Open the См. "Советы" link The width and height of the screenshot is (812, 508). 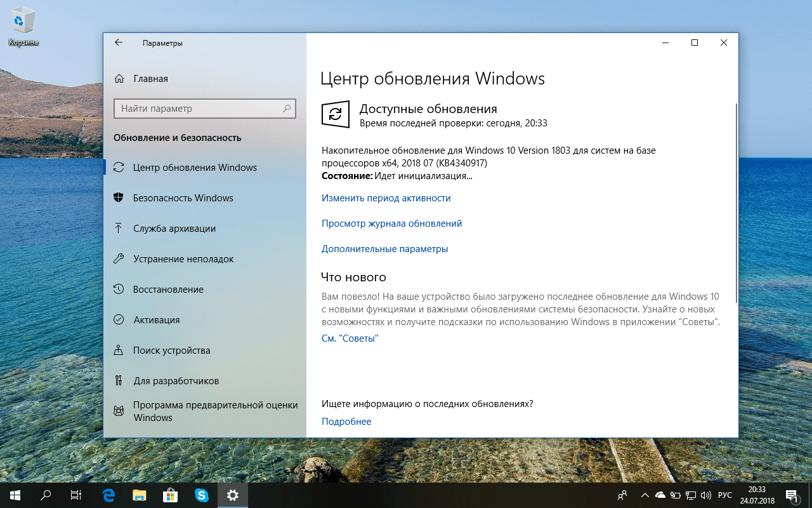click(350, 338)
